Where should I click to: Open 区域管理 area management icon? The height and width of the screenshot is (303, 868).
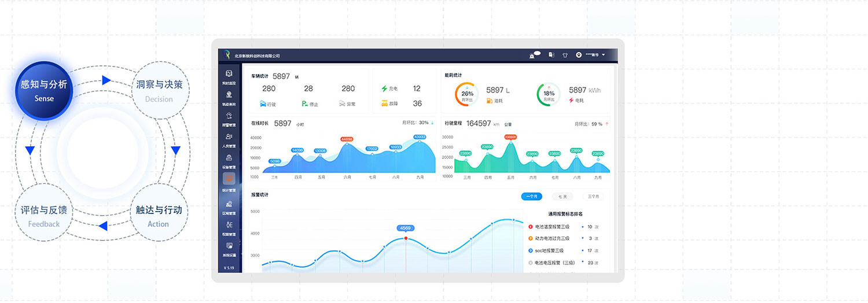229,206
